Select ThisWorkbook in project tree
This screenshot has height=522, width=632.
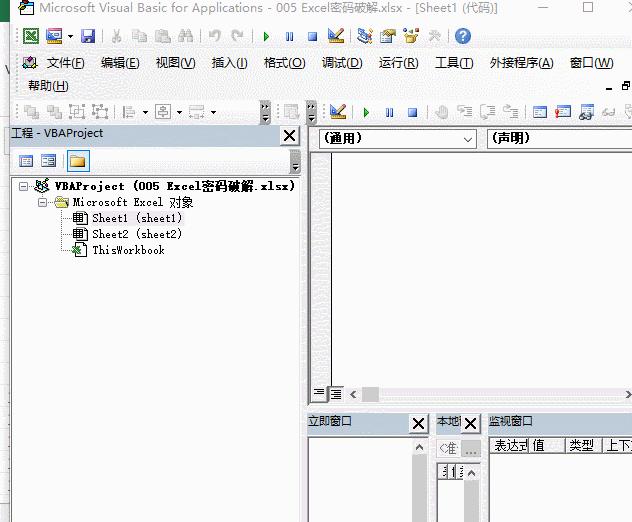(x=129, y=250)
